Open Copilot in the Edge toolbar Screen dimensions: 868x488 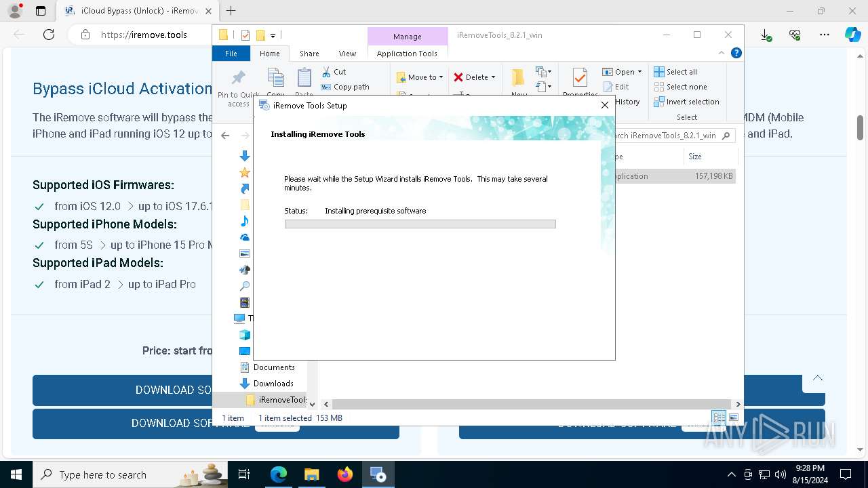click(x=852, y=35)
